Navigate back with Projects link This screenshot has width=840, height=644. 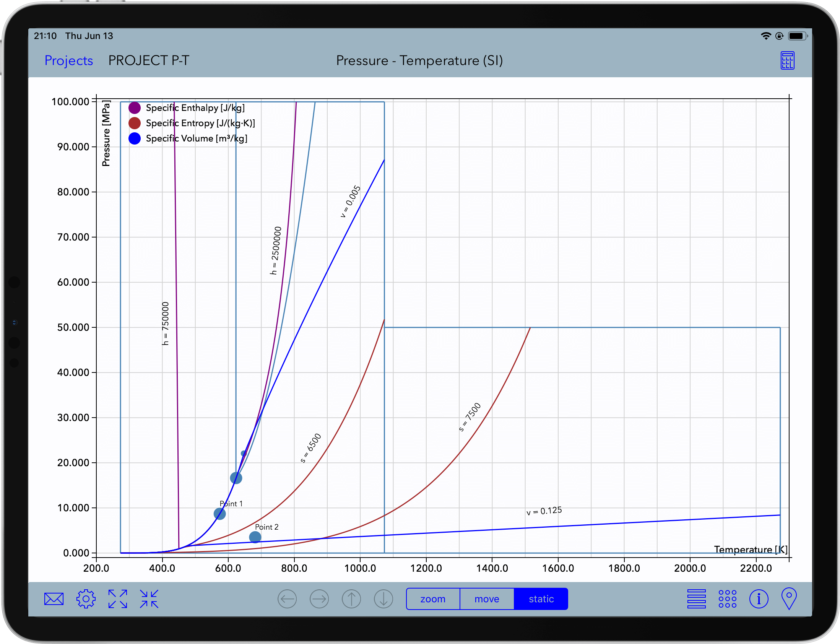68,60
